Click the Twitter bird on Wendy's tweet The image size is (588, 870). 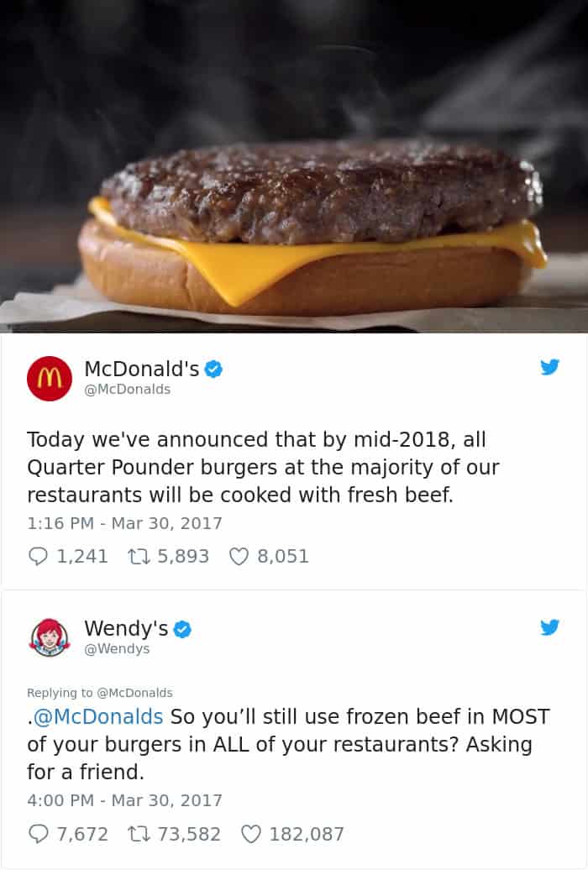point(549,627)
